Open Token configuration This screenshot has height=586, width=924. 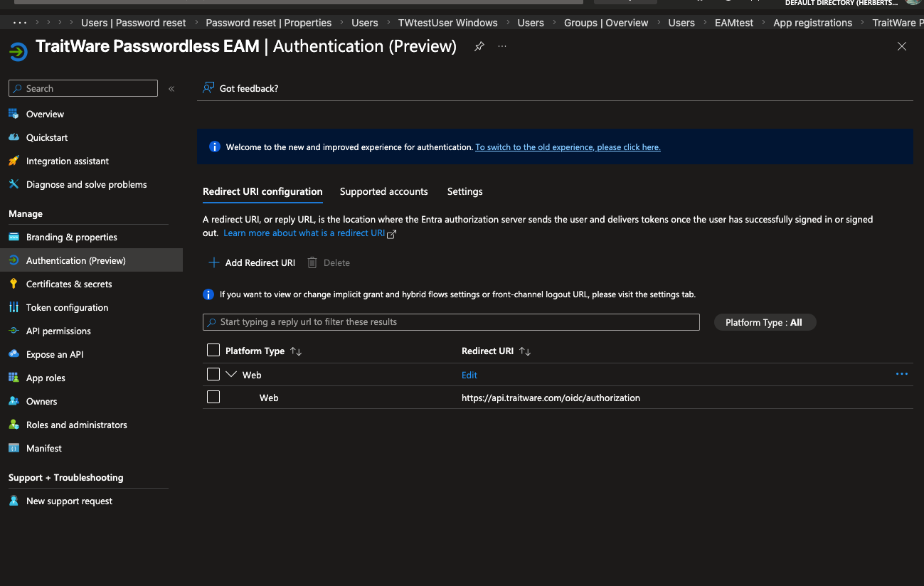coord(67,307)
